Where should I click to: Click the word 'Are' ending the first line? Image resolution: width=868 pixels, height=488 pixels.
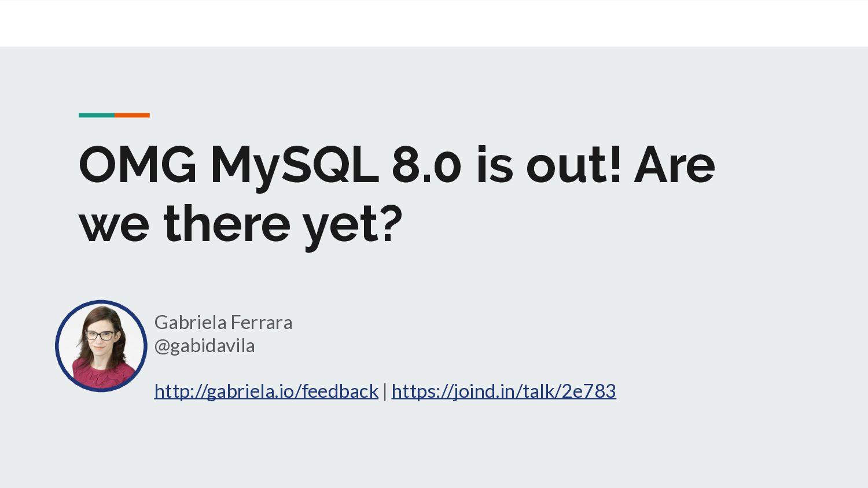675,165
